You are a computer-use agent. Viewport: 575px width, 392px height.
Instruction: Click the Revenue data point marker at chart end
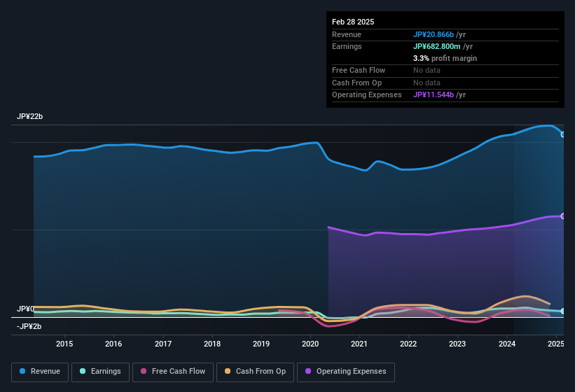click(563, 134)
